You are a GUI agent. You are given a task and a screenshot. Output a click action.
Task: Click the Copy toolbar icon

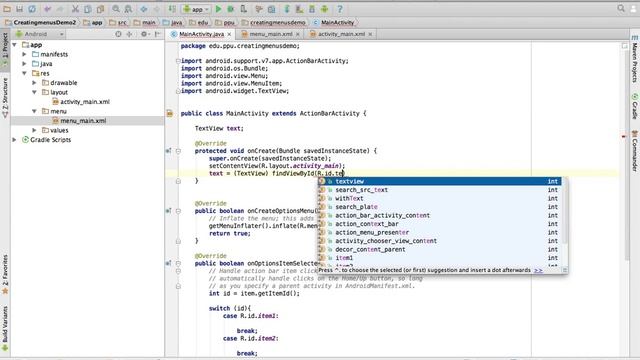88,9
